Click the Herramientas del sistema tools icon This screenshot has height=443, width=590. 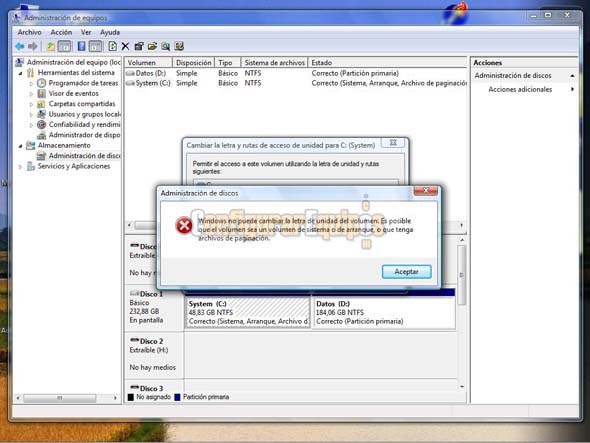30,73
